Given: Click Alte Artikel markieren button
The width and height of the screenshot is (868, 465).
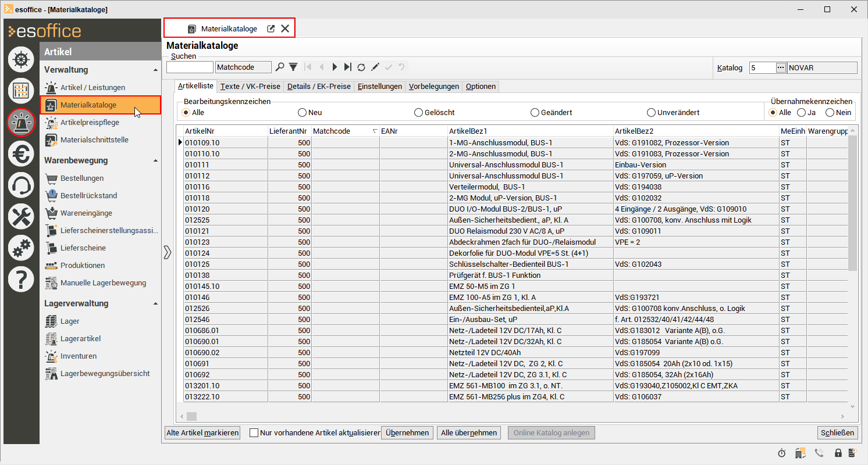Looking at the screenshot, I should coord(202,432).
